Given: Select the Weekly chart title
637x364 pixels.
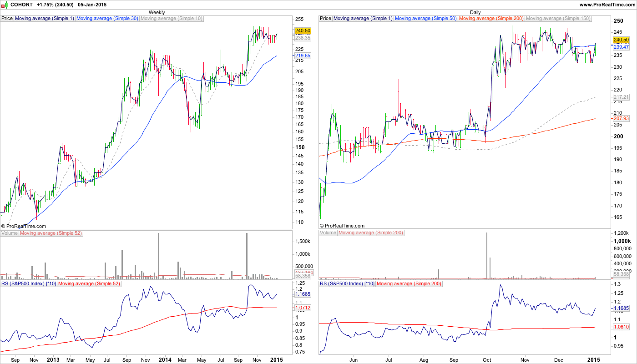Looking at the screenshot, I should pyautogui.click(x=157, y=12).
